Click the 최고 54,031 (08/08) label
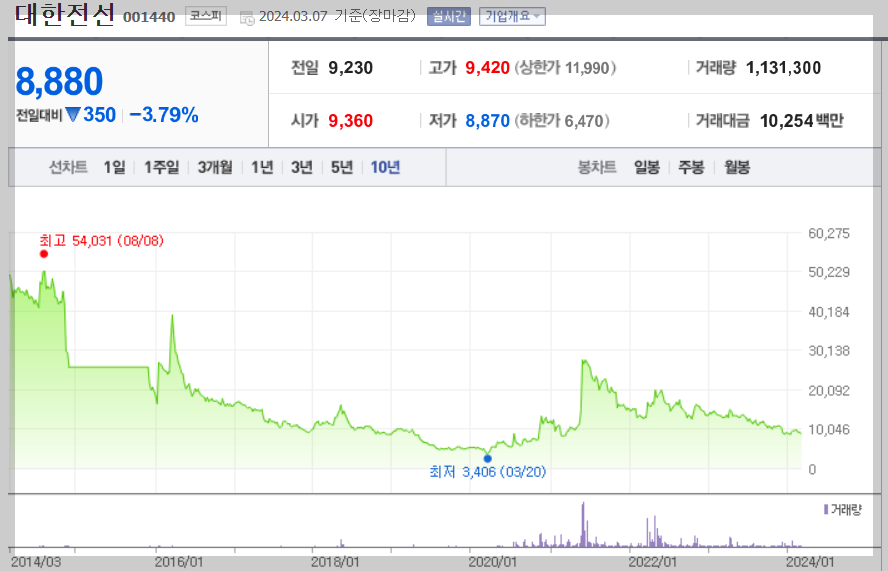 (x=101, y=241)
